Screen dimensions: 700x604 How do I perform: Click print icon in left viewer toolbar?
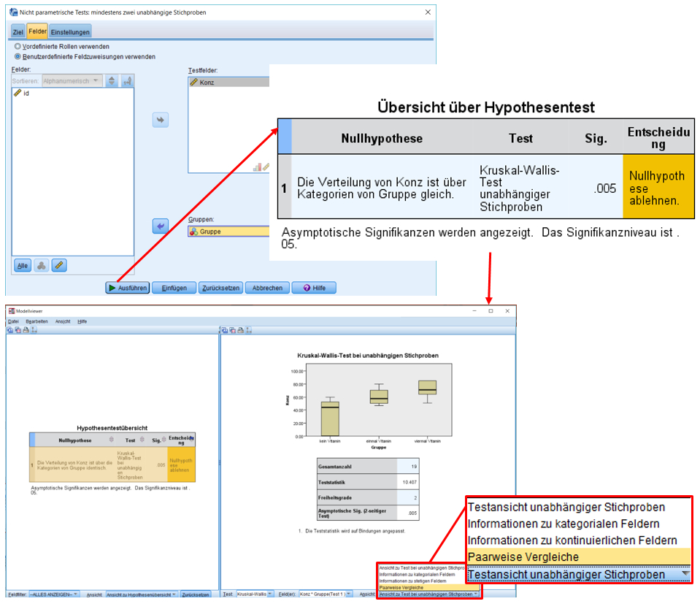tap(26, 330)
